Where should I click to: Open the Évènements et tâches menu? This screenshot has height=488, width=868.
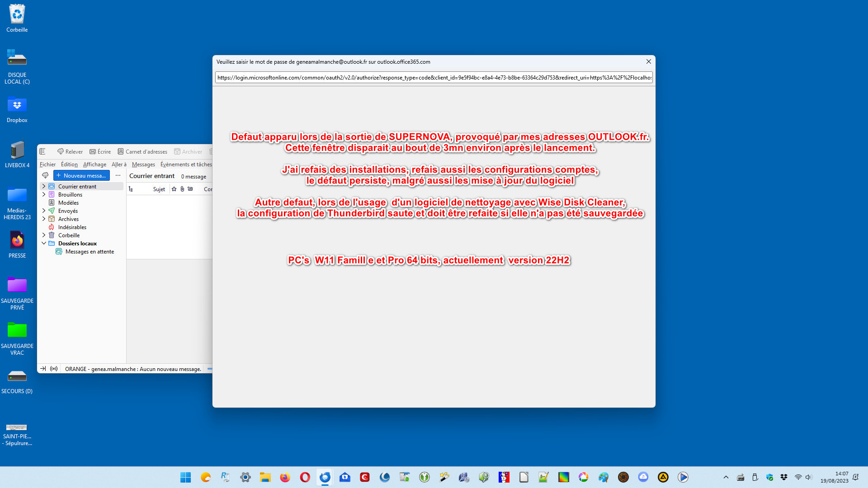click(x=186, y=164)
